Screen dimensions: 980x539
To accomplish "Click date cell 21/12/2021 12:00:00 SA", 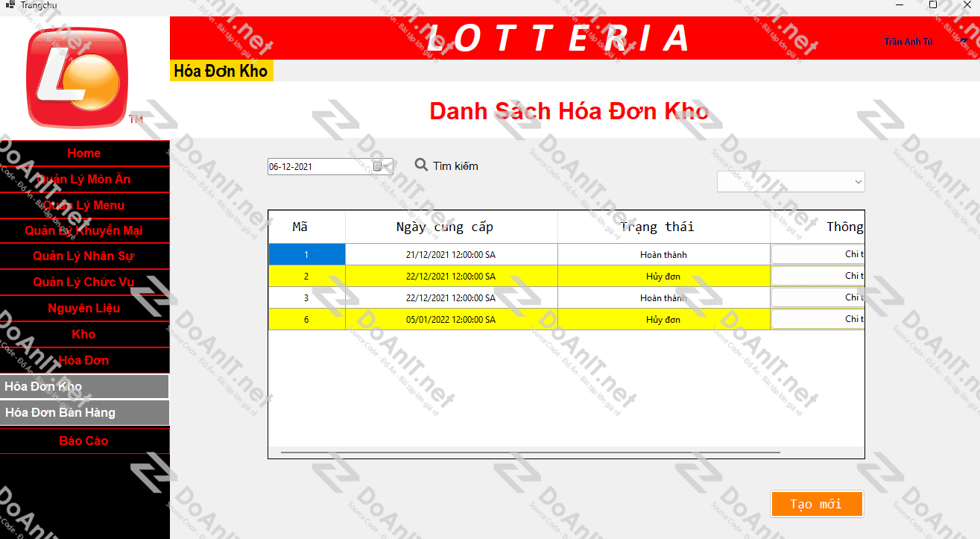I will tap(452, 254).
